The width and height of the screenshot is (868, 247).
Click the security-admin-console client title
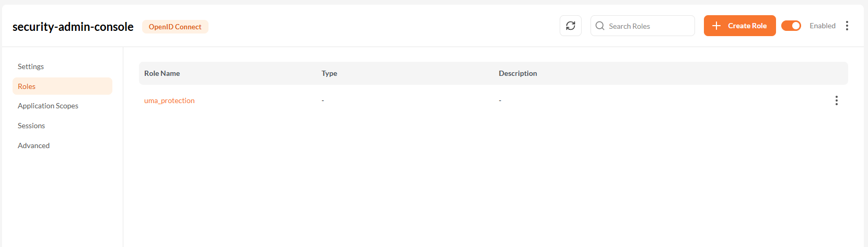point(73,27)
